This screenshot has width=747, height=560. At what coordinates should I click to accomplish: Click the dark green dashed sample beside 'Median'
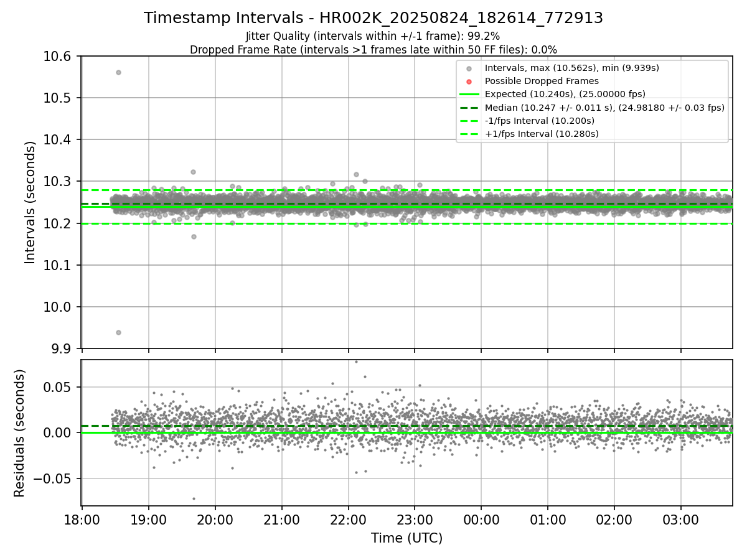click(469, 108)
